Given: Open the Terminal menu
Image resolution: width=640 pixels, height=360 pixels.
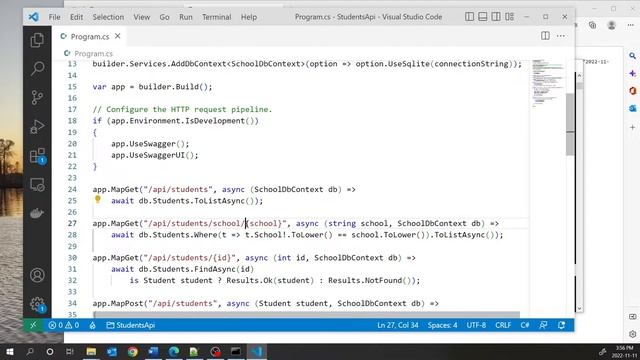Looking at the screenshot, I should [x=216, y=17].
